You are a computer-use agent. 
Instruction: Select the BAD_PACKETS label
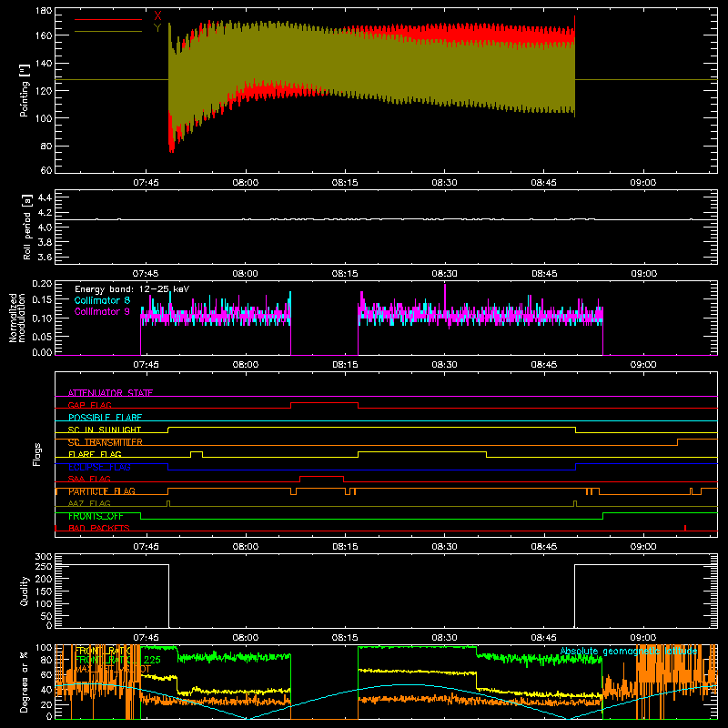[x=99, y=528]
